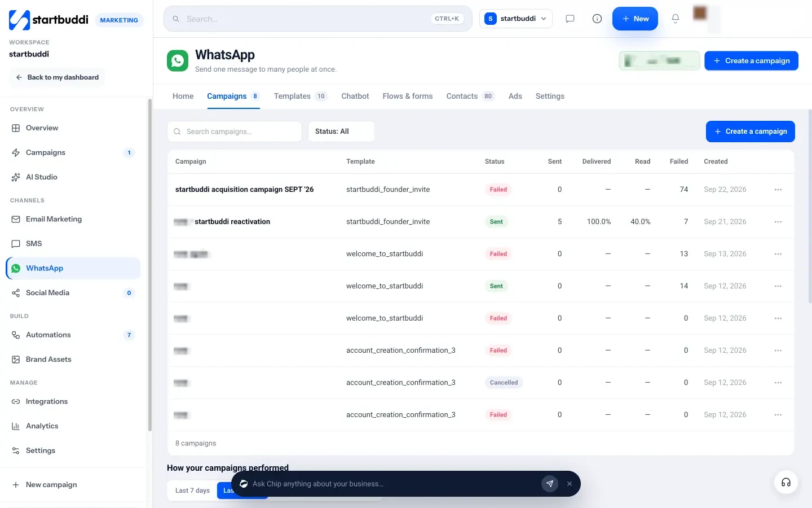Open Email Marketing channel

pyautogui.click(x=73, y=219)
